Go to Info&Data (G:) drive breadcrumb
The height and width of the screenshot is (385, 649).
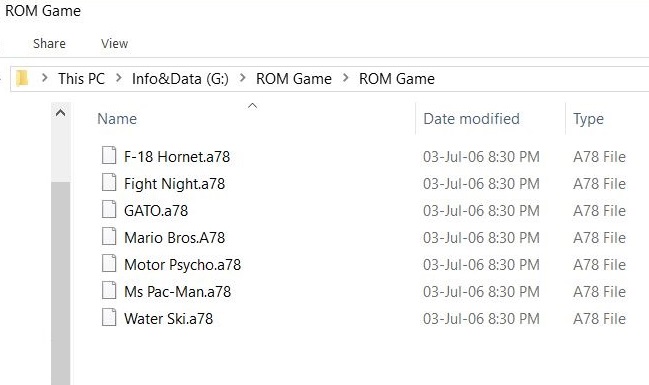tap(180, 79)
